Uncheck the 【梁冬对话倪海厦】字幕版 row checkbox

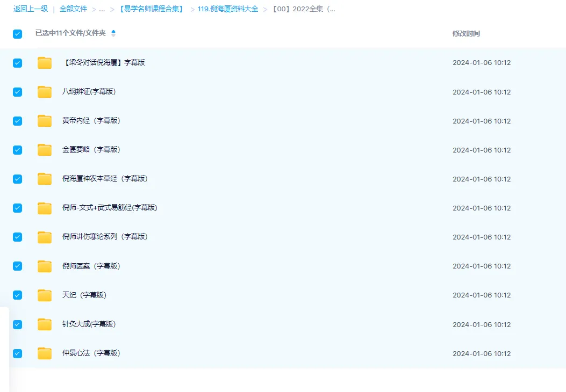coord(17,63)
